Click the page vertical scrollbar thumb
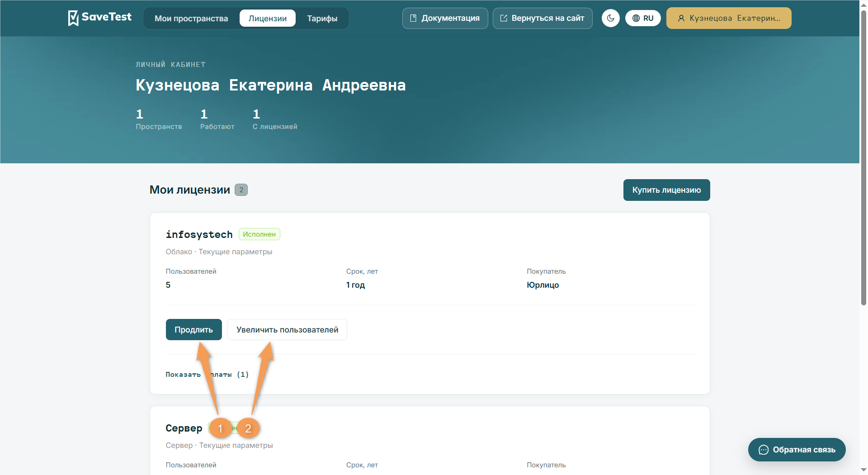 click(x=863, y=158)
